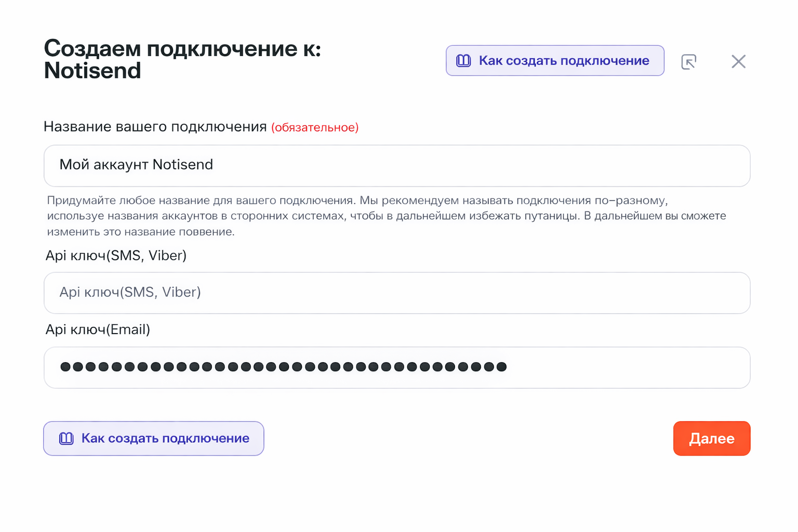Click the book icon in the bottom help button

66,438
